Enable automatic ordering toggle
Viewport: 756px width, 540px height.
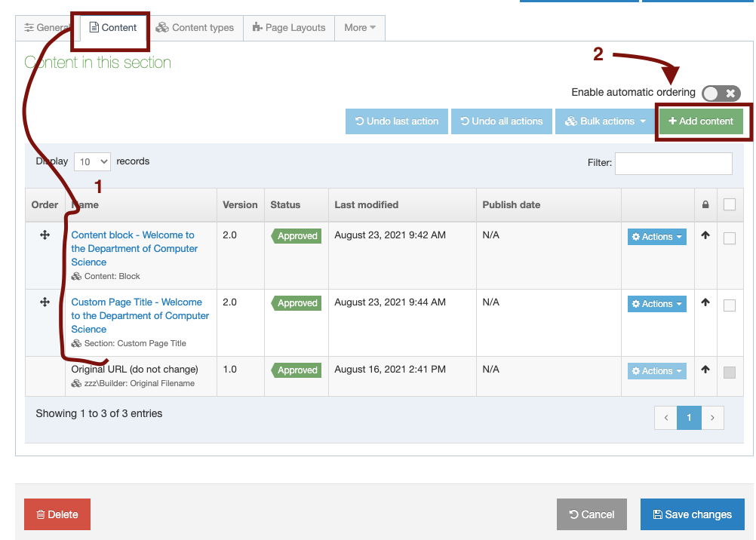(x=721, y=93)
